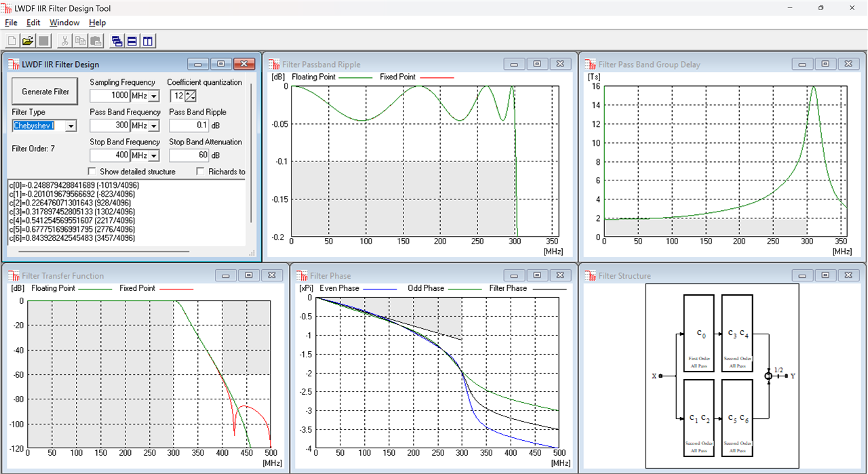Click the Odd Phase legend label
The height and width of the screenshot is (474, 868).
(x=426, y=288)
